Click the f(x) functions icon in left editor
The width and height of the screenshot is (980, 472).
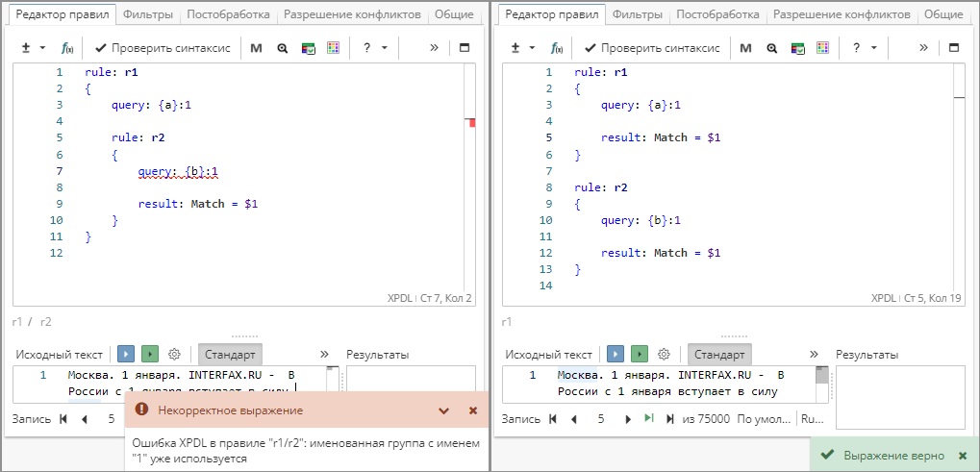(67, 48)
